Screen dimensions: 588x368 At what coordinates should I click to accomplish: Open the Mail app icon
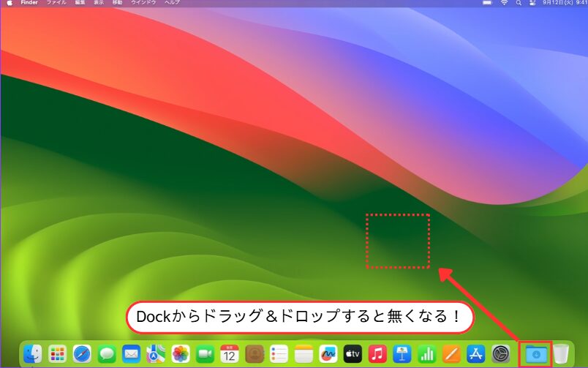(132, 354)
